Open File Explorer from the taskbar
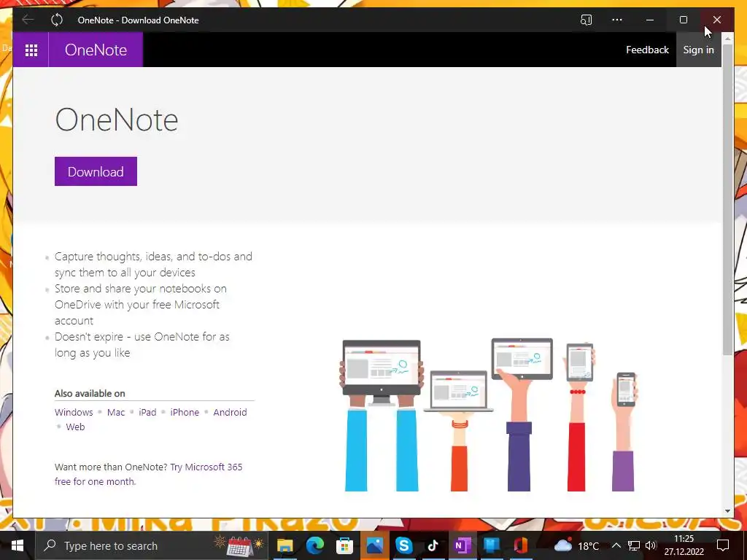747x560 pixels. tap(285, 545)
